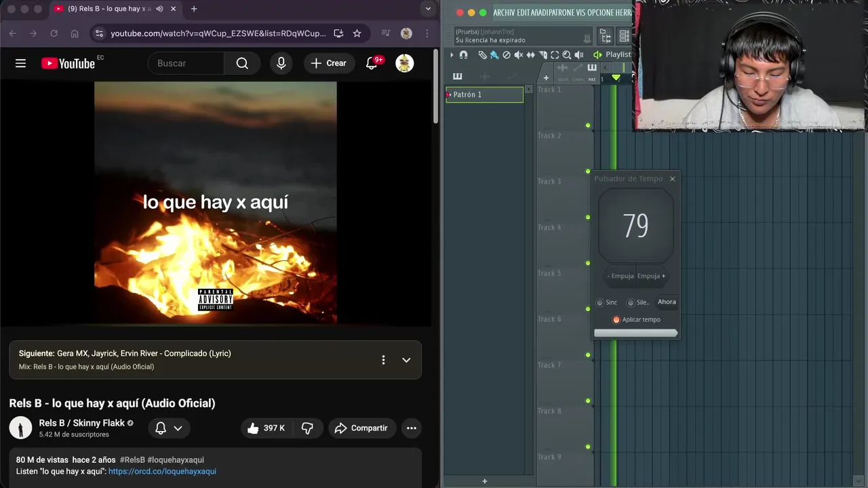
Task: Select the playback tool in Playlist toolbar
Action: [579, 55]
